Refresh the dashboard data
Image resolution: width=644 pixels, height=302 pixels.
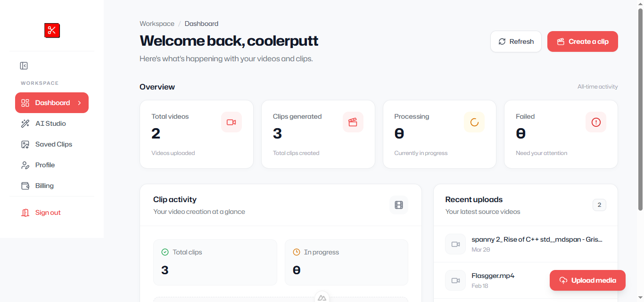click(516, 41)
